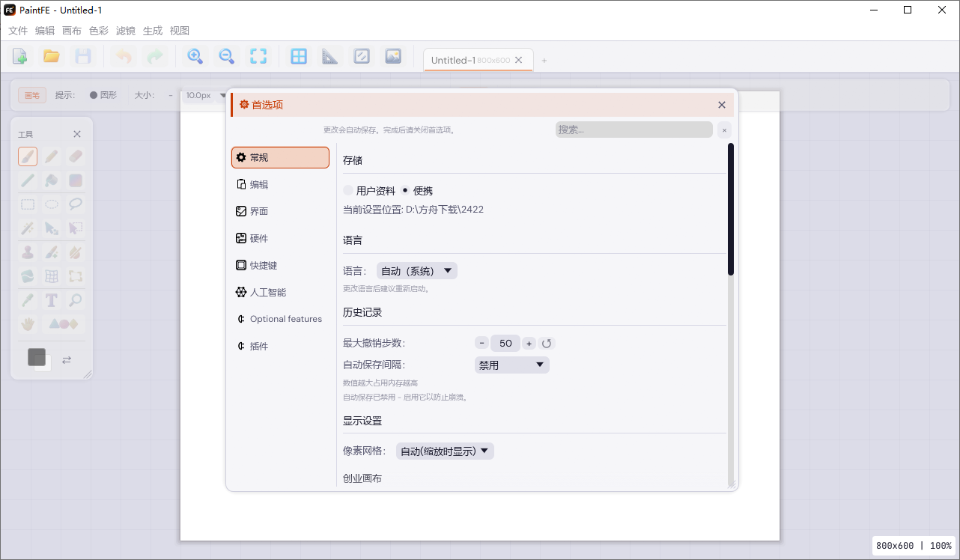Select the 便携 storage radio button

pos(417,191)
